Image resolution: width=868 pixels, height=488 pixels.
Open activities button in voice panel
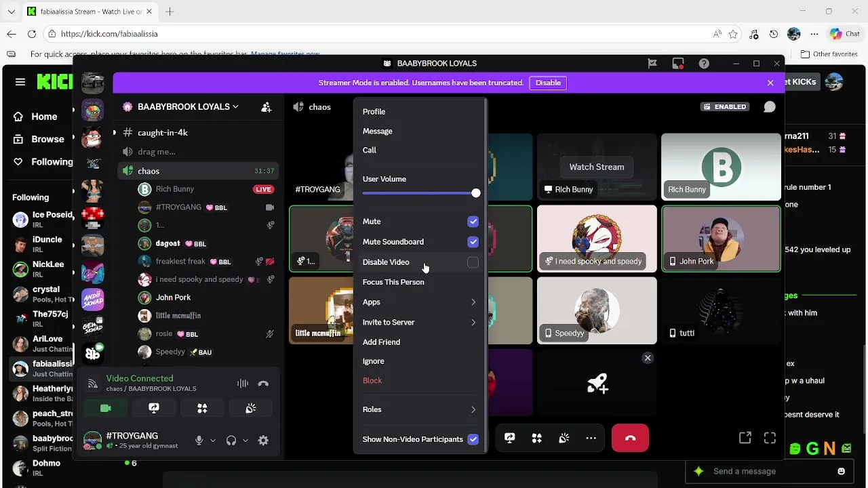coord(202,408)
